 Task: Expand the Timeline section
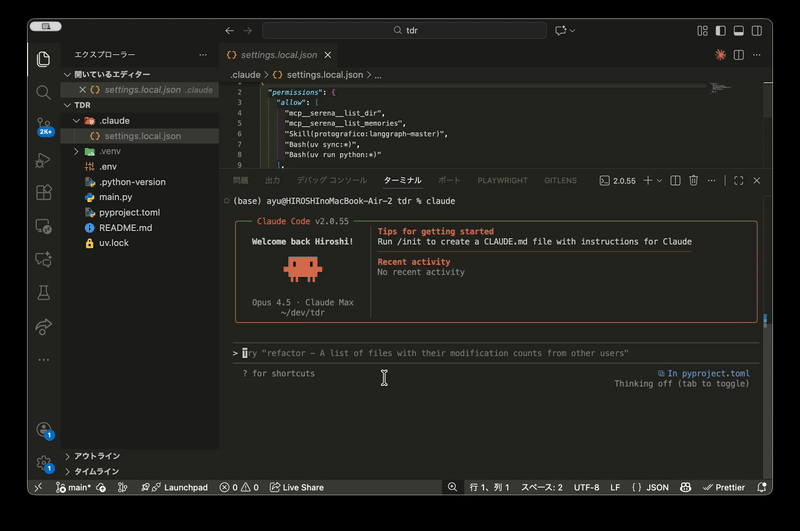pyautogui.click(x=67, y=471)
